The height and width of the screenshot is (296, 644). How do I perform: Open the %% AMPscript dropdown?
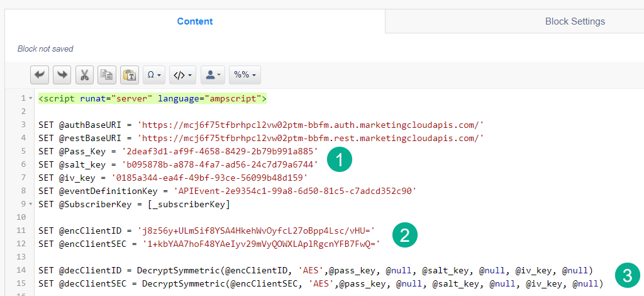tap(244, 75)
